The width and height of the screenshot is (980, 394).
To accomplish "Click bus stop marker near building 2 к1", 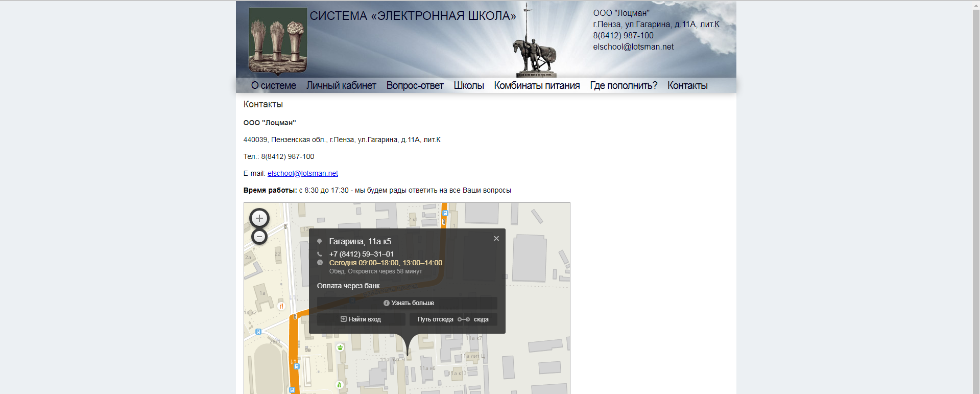I will tap(445, 213).
